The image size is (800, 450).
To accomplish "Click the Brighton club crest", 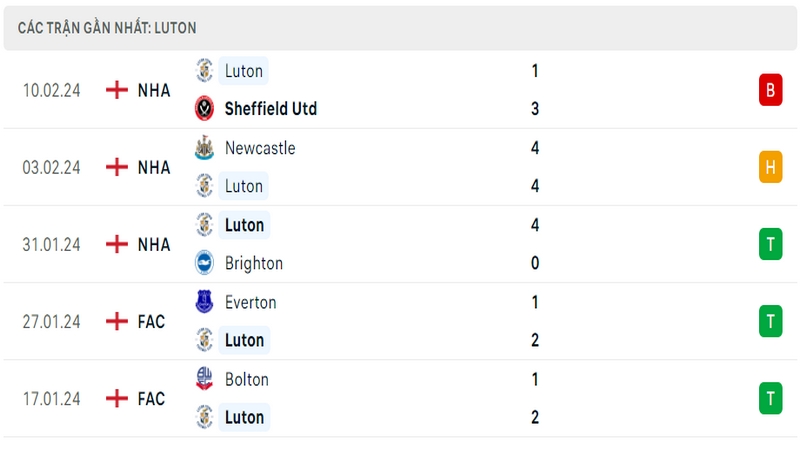I will pos(205,263).
